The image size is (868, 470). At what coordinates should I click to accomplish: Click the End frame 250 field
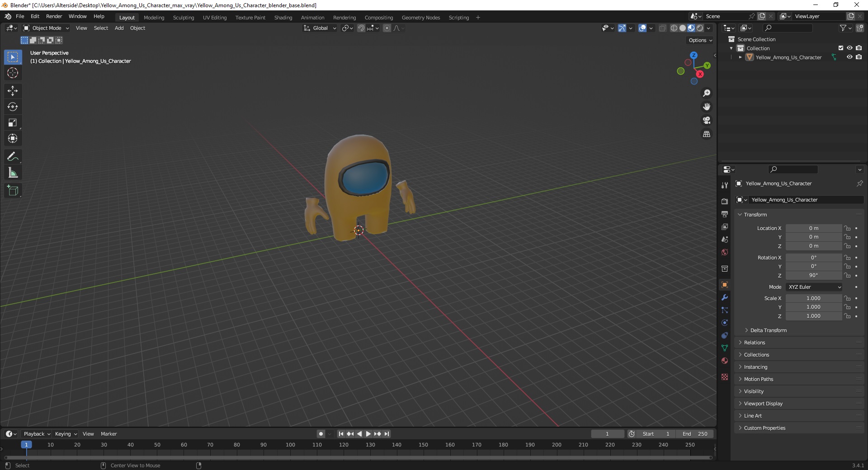pos(695,434)
